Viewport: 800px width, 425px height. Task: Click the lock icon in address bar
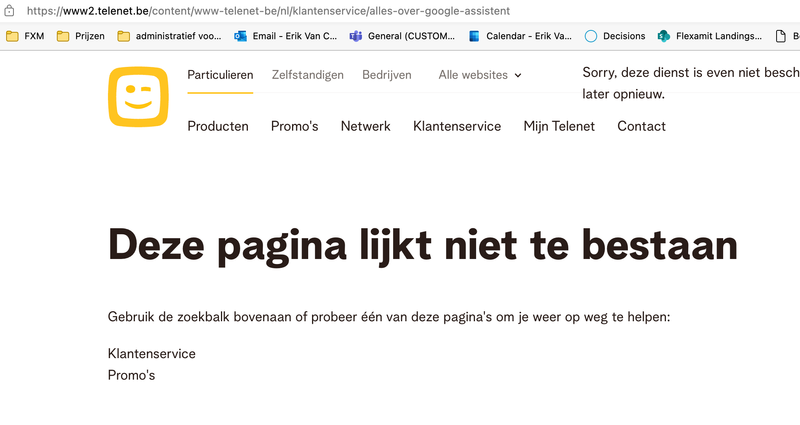point(8,10)
